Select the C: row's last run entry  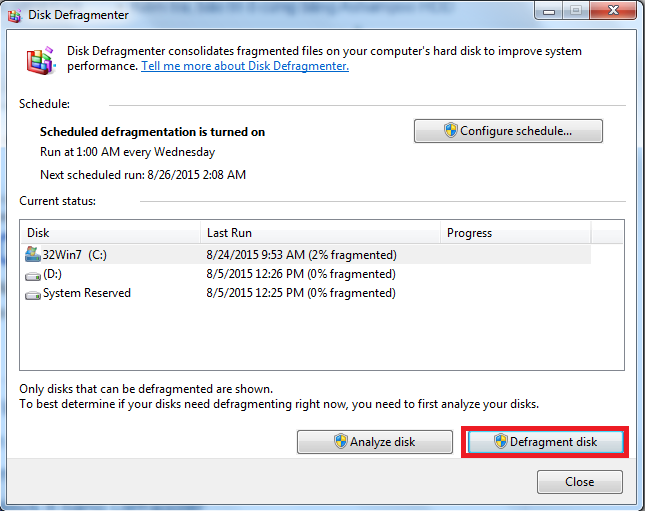click(301, 254)
